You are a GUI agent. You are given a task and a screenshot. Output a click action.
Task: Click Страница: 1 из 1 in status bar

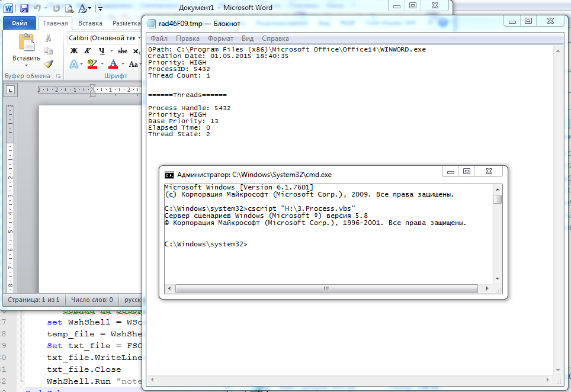(34, 300)
